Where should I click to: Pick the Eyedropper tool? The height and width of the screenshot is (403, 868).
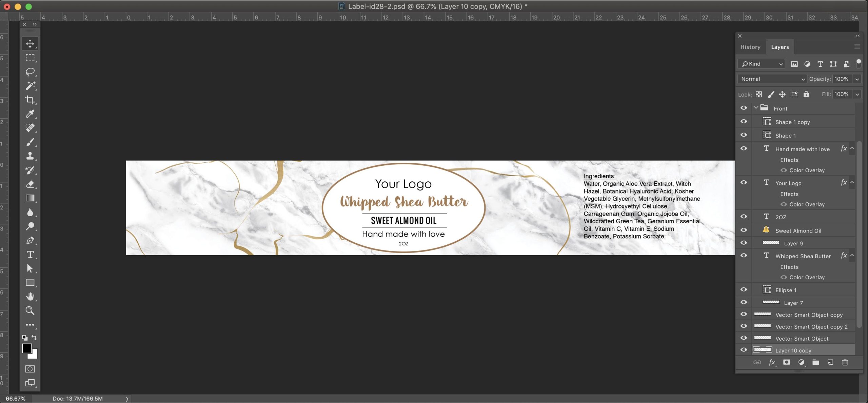pyautogui.click(x=30, y=114)
